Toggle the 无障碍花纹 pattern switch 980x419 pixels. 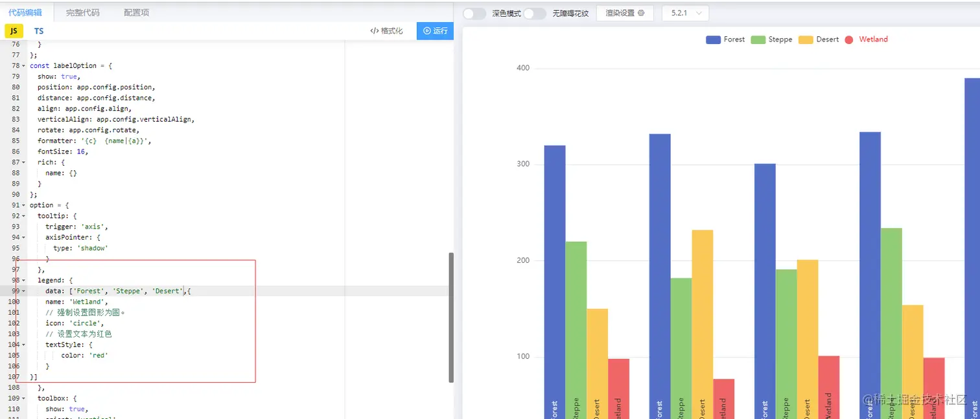click(x=535, y=14)
